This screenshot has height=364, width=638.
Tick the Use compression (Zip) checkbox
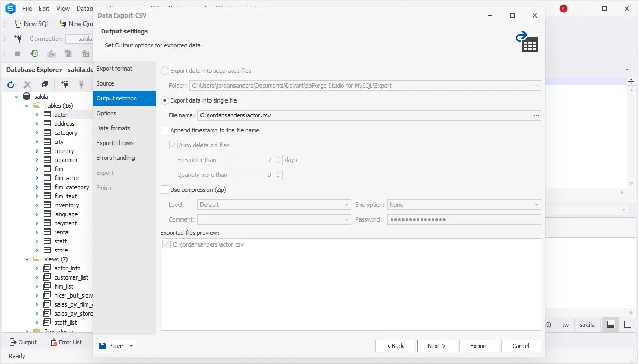(x=165, y=190)
